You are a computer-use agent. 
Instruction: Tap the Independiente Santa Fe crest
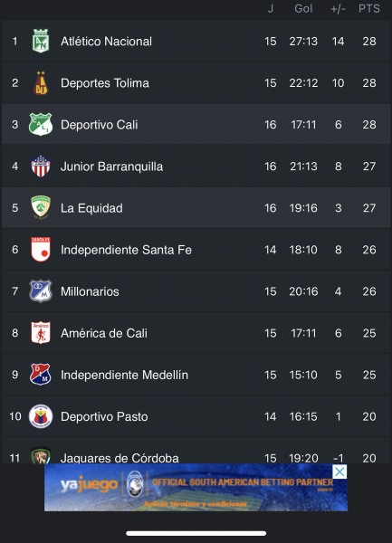[x=41, y=250]
